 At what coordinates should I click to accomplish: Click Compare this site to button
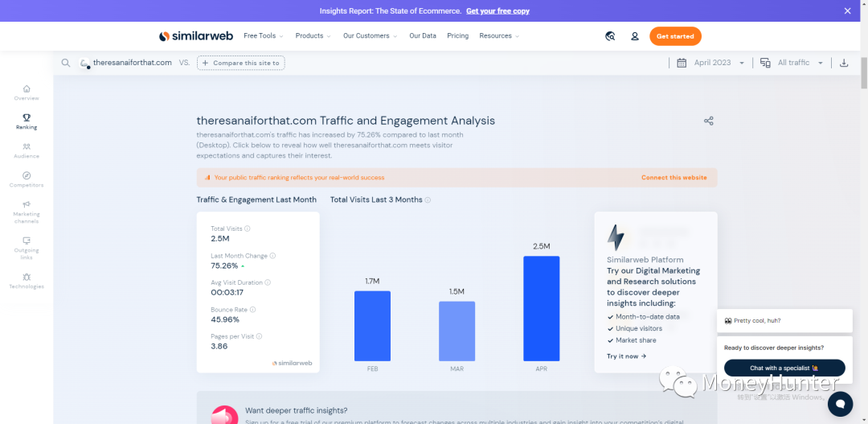click(x=241, y=64)
